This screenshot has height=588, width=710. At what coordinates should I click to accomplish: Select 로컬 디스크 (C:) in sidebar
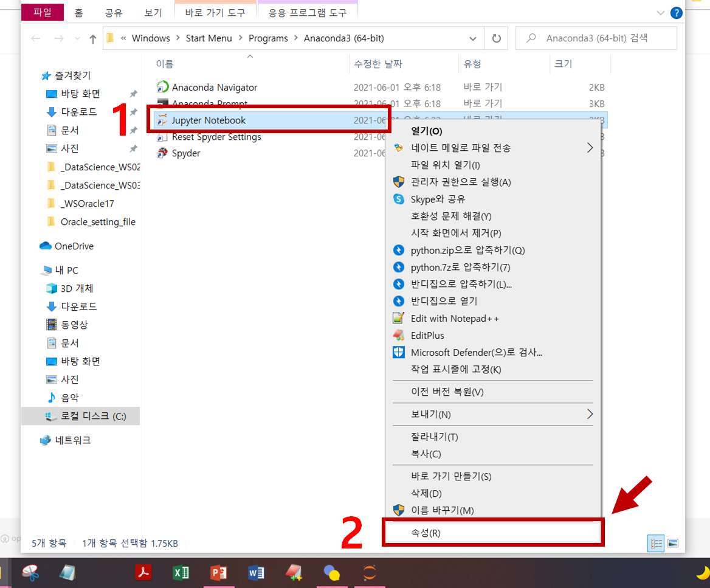pyautogui.click(x=81, y=416)
